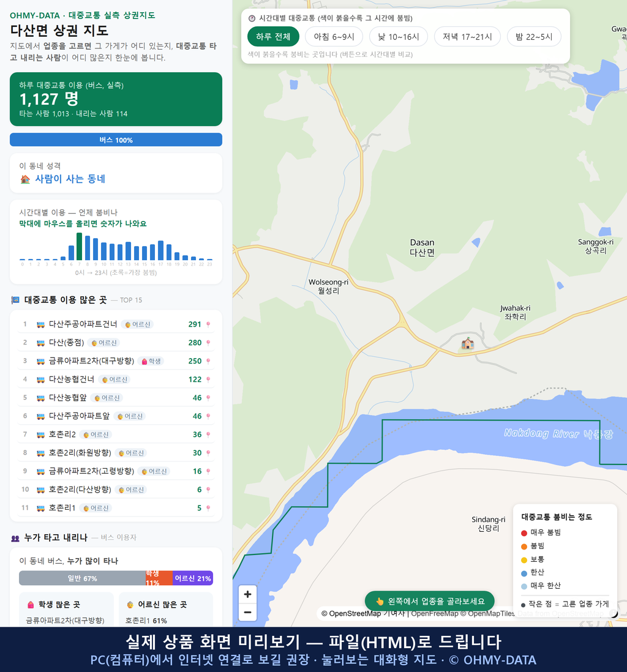Click the blue 한산 legend dot
The image size is (627, 672).
tap(524, 573)
